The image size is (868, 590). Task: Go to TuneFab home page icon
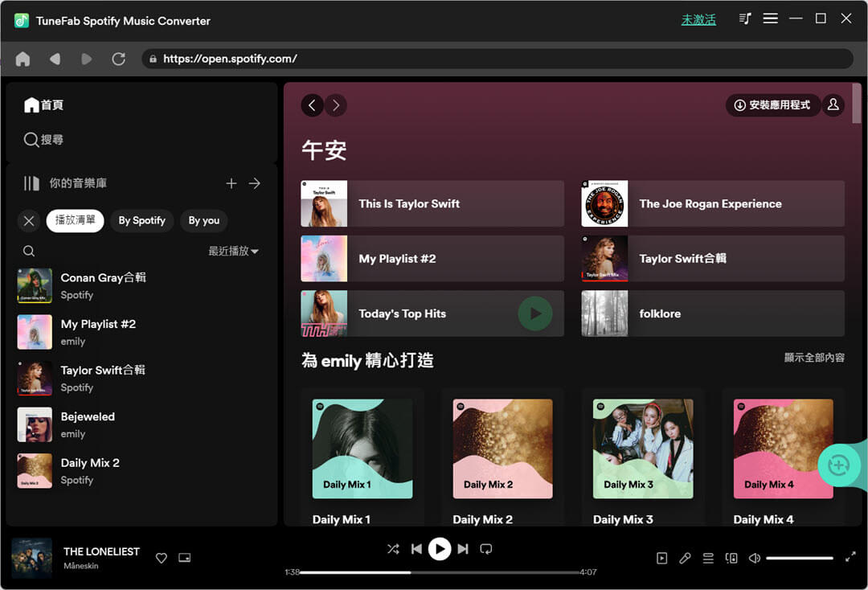[23, 59]
